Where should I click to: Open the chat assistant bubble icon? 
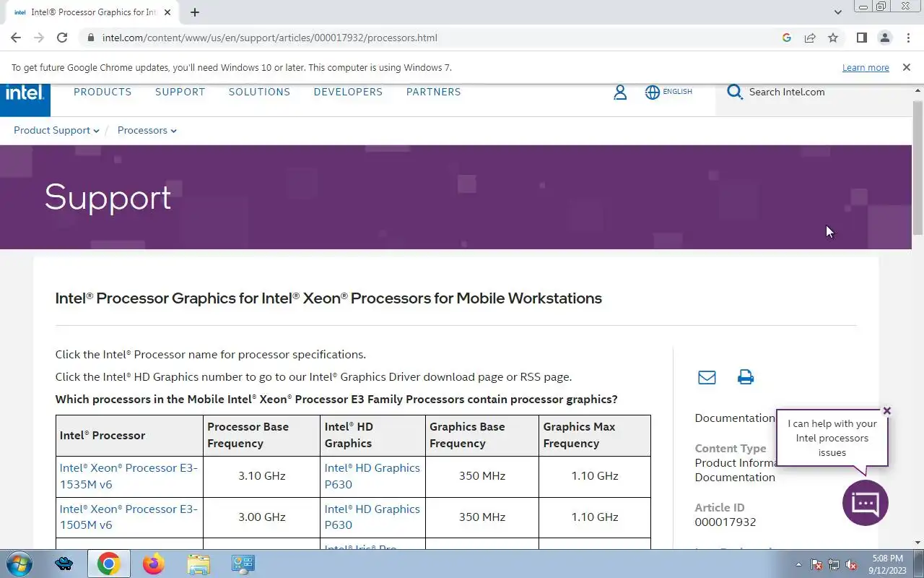point(865,503)
